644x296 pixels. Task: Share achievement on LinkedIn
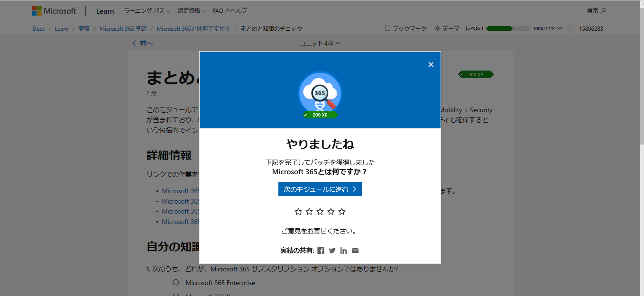tap(344, 251)
